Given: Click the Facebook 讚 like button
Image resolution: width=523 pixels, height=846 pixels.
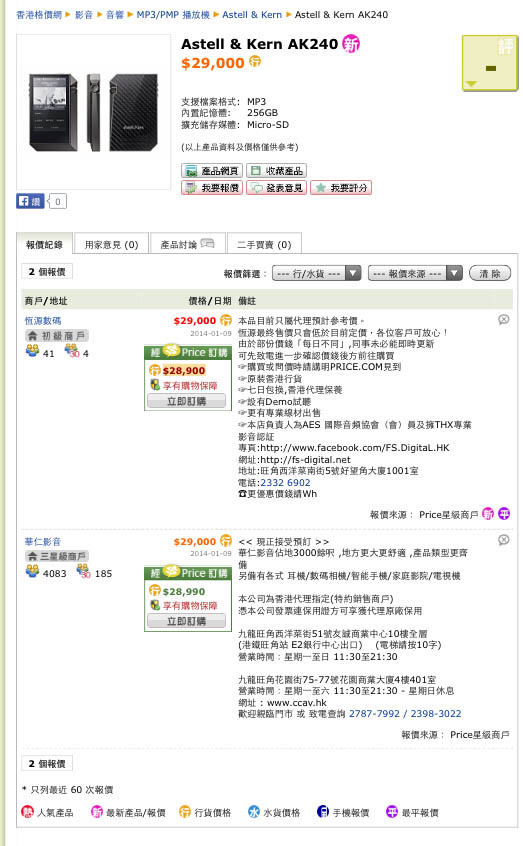Looking at the screenshot, I should 30,201.
